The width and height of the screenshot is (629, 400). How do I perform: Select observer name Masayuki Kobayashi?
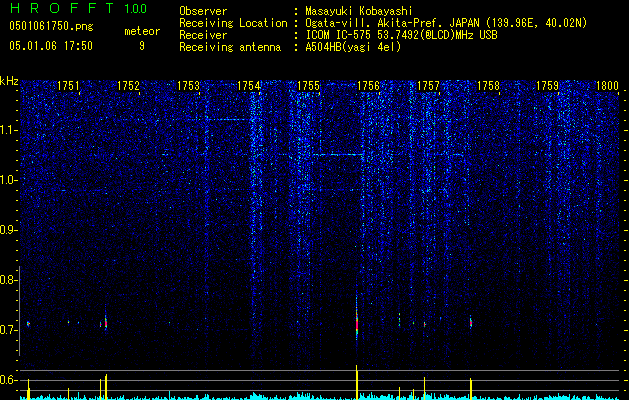[x=359, y=11]
